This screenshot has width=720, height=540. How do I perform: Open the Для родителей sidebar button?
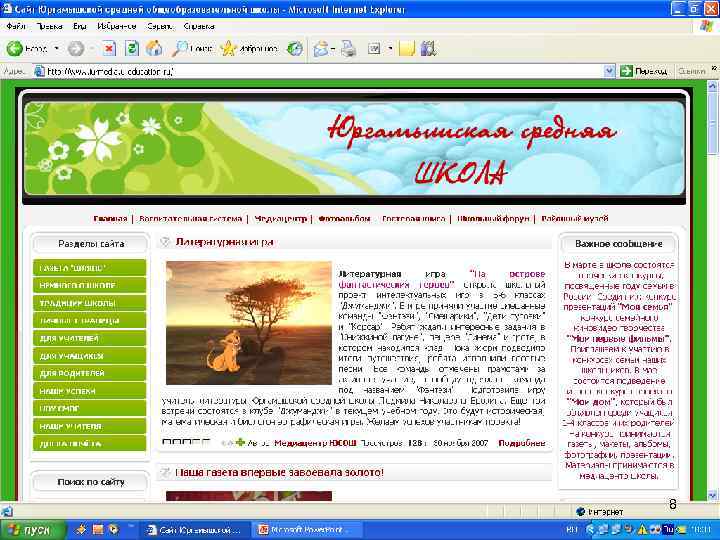90,373
